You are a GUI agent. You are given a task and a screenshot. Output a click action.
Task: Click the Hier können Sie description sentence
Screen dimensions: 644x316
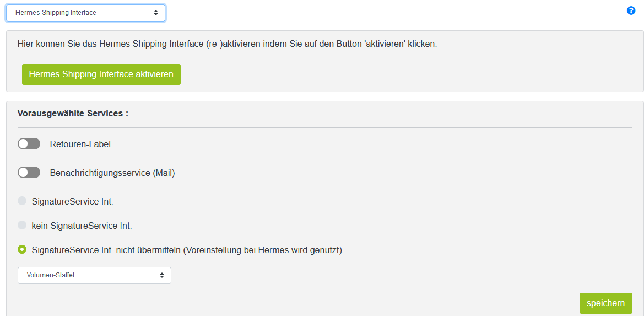(227, 44)
